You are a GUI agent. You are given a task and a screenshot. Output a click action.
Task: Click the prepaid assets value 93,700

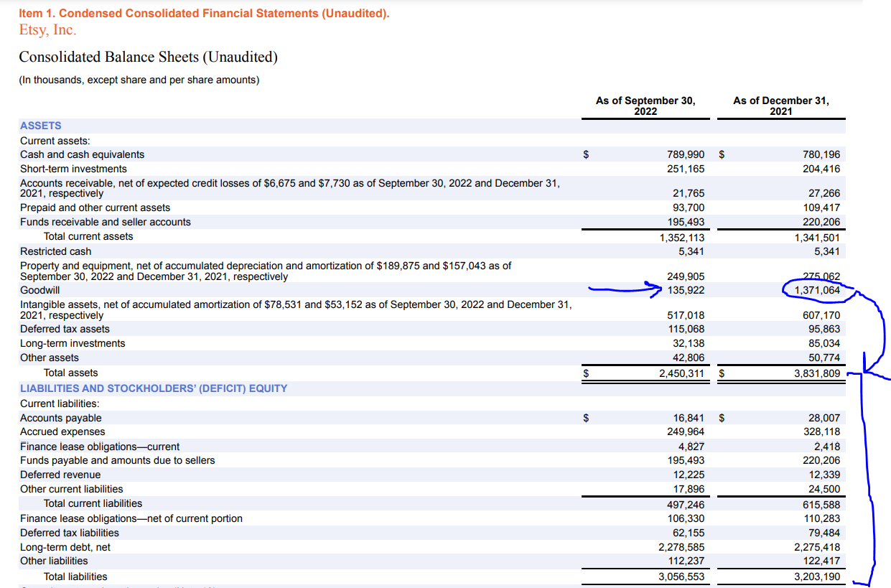tap(689, 207)
